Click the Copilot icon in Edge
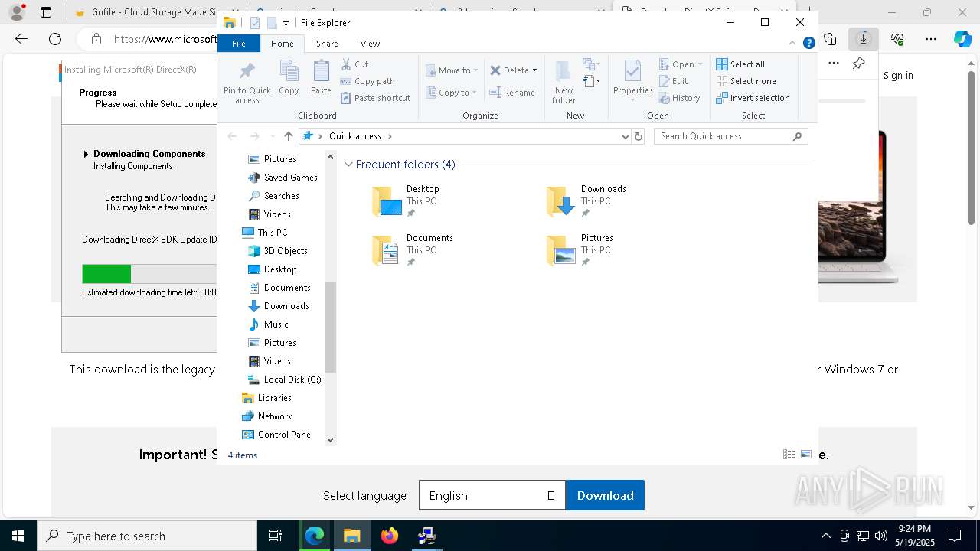This screenshot has height=551, width=980. [962, 39]
